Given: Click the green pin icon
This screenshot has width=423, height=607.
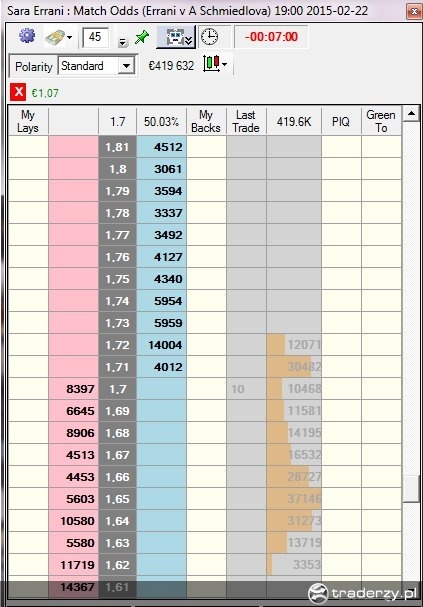Looking at the screenshot, I should coord(142,38).
